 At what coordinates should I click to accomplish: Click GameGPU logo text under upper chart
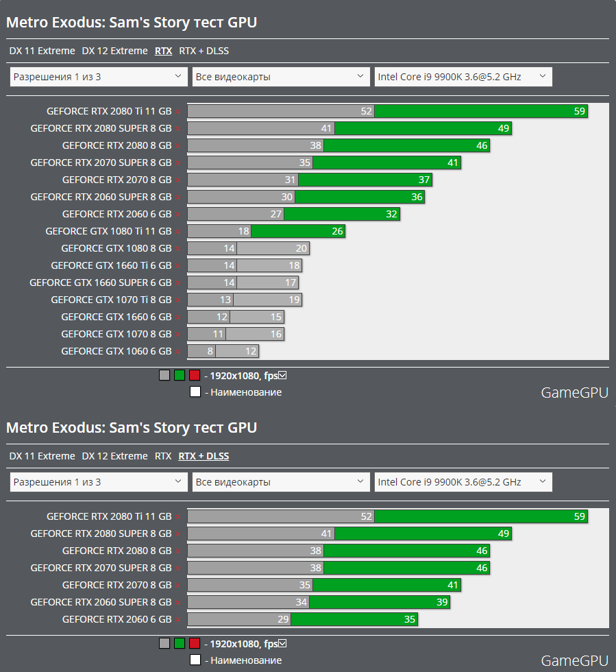[x=574, y=392]
